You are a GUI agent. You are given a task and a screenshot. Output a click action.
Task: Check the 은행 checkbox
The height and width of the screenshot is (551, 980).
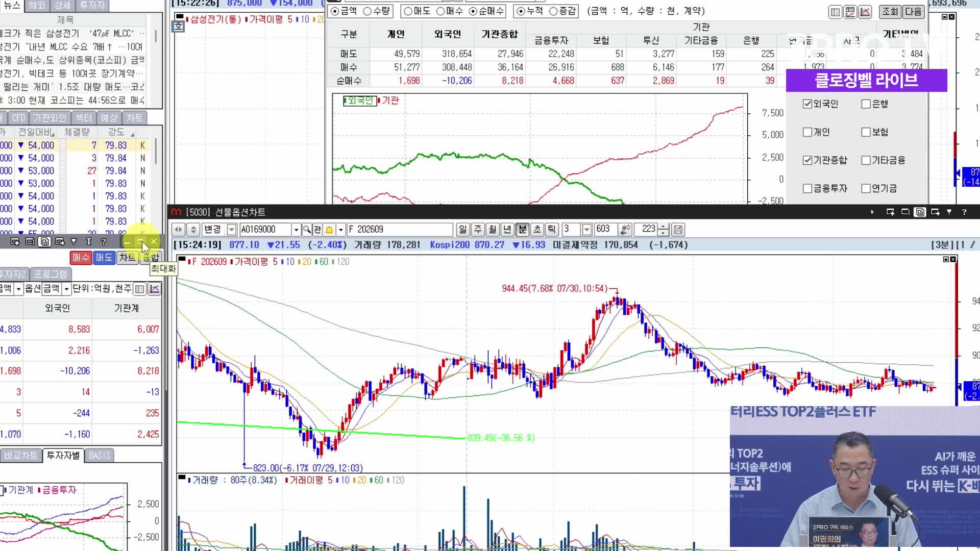866,104
